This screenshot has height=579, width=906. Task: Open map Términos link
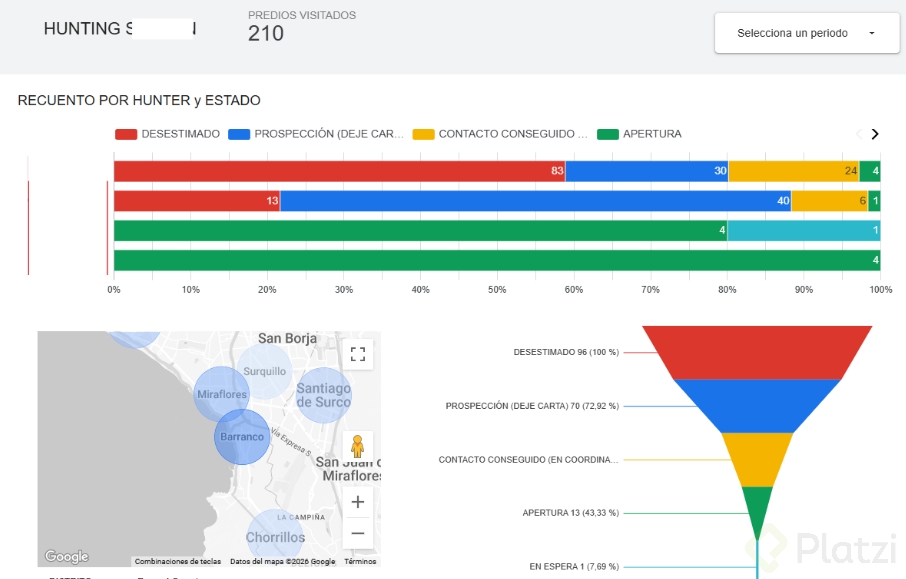coord(360,561)
